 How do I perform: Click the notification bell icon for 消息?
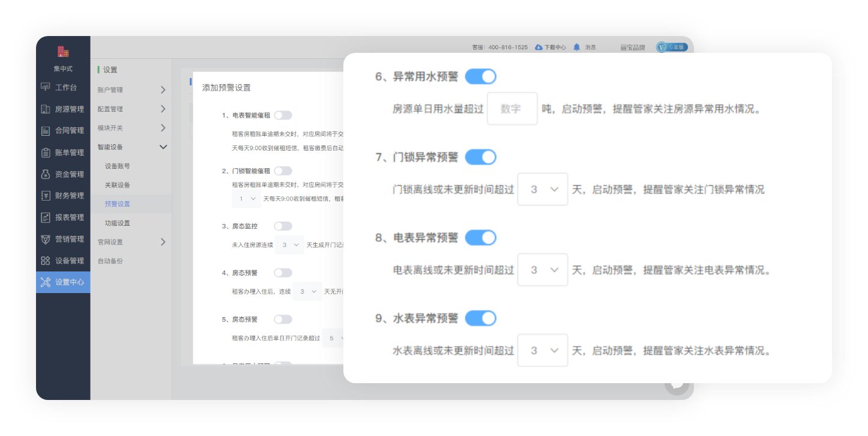[577, 47]
